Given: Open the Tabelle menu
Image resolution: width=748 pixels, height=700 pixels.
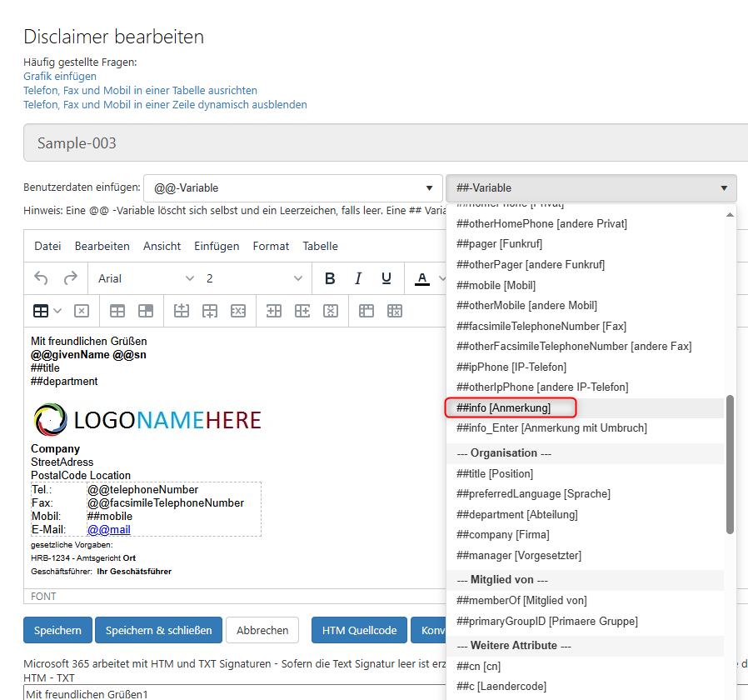Looking at the screenshot, I should pos(320,246).
